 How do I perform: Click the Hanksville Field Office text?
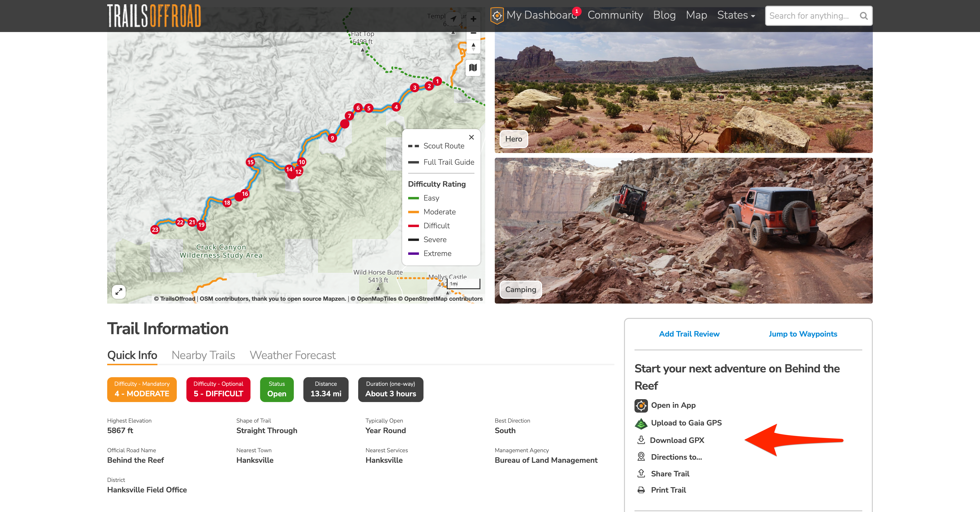point(147,490)
